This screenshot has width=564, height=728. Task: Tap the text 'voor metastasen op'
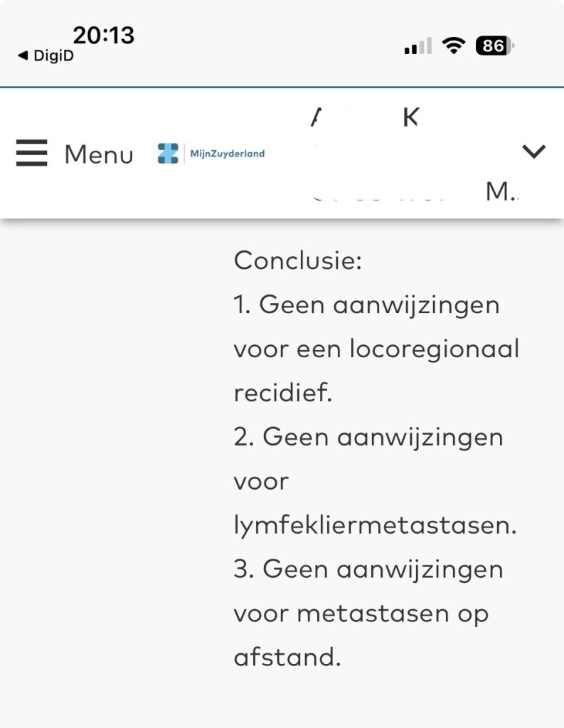click(x=361, y=613)
